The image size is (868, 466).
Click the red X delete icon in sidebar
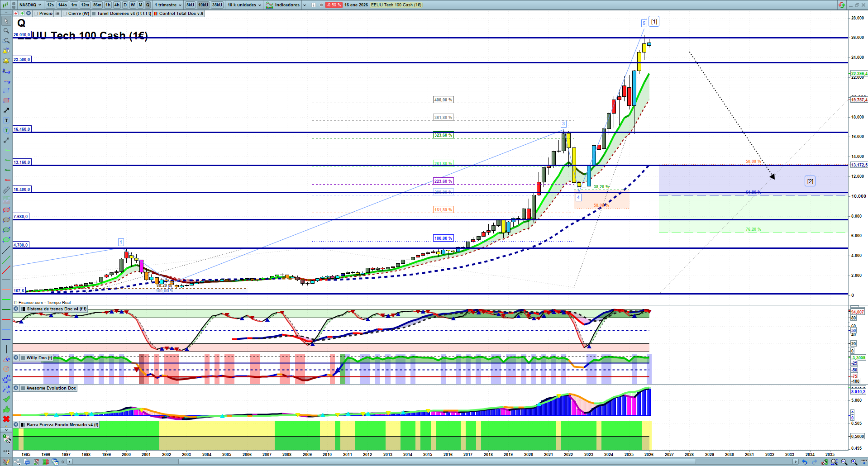(6, 419)
